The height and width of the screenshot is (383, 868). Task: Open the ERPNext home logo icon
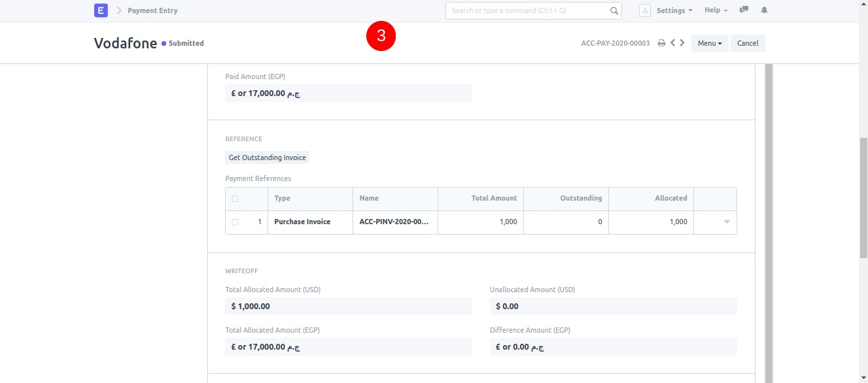(x=101, y=10)
